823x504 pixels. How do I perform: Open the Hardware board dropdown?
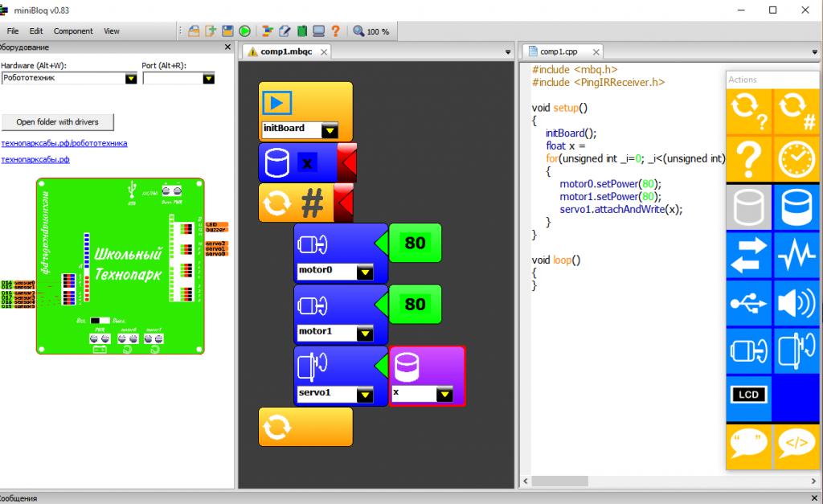[x=130, y=79]
